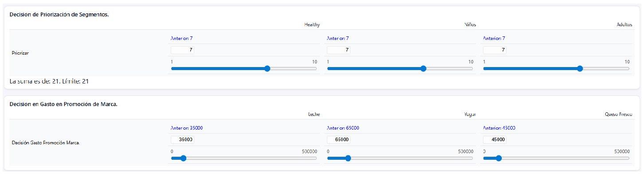Image resolution: width=644 pixels, height=174 pixels.
Task: Click 'Anterior: 65000' under Yogur
Action: coord(343,128)
